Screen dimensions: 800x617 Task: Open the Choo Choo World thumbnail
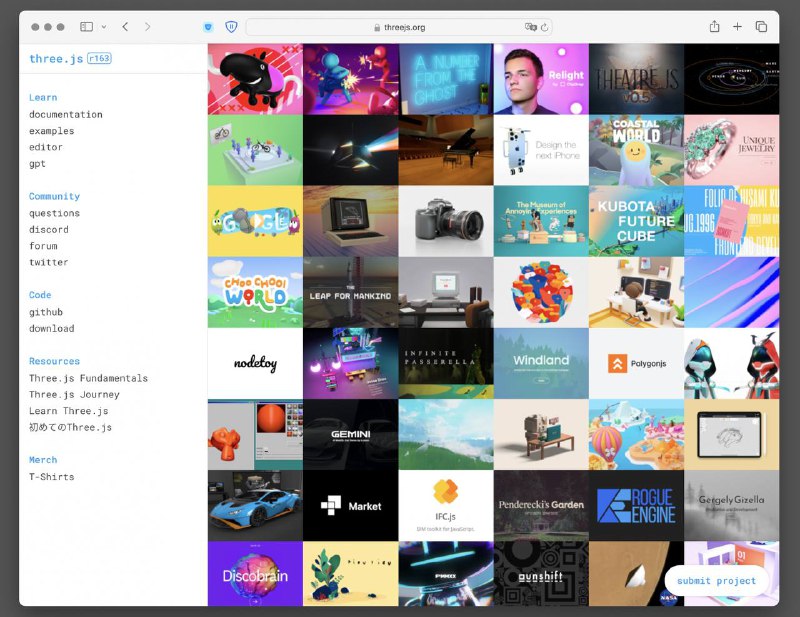click(255, 292)
